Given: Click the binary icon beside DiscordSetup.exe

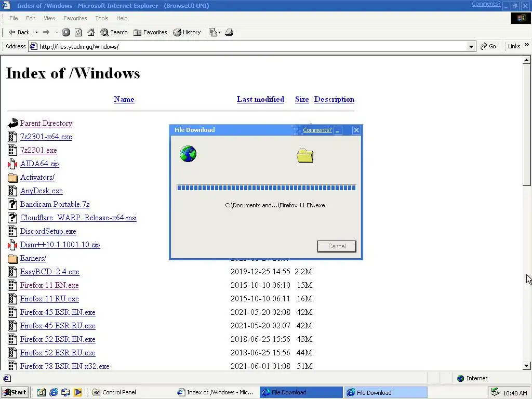Looking at the screenshot, I should [x=12, y=231].
